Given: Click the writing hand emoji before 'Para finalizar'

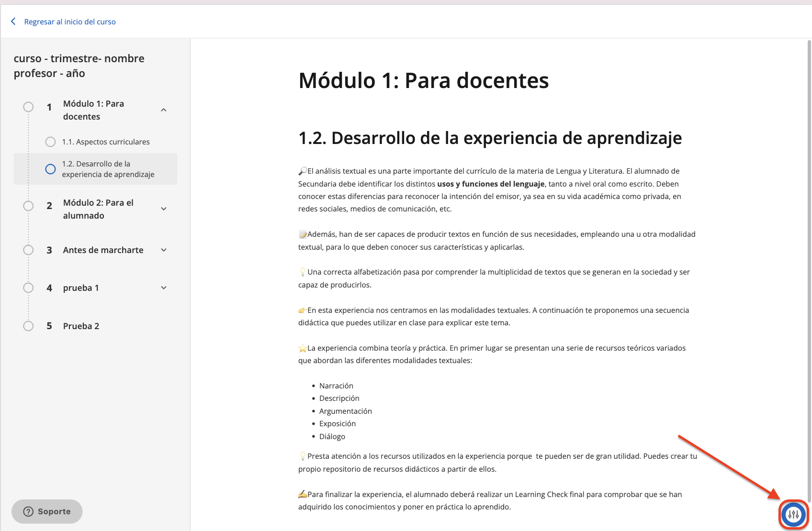Looking at the screenshot, I should pyautogui.click(x=303, y=494).
